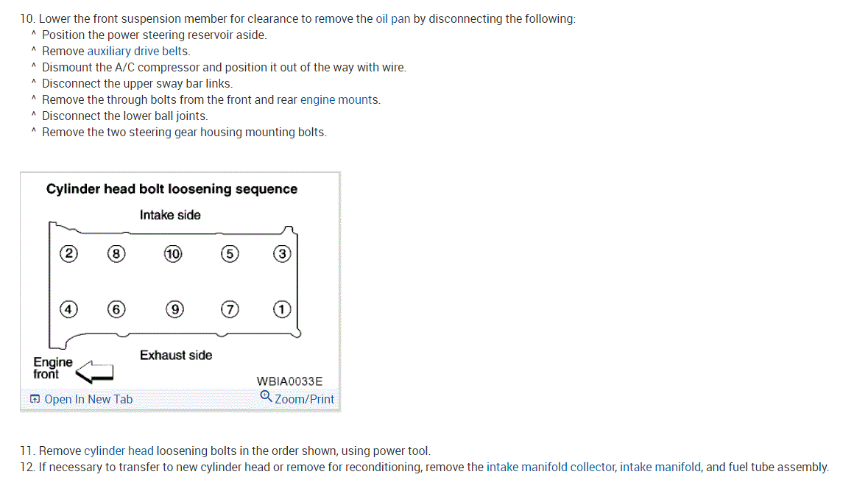Open the auxiliary drive belts link
Viewport: 868px width, 494px height.
pyautogui.click(x=138, y=52)
